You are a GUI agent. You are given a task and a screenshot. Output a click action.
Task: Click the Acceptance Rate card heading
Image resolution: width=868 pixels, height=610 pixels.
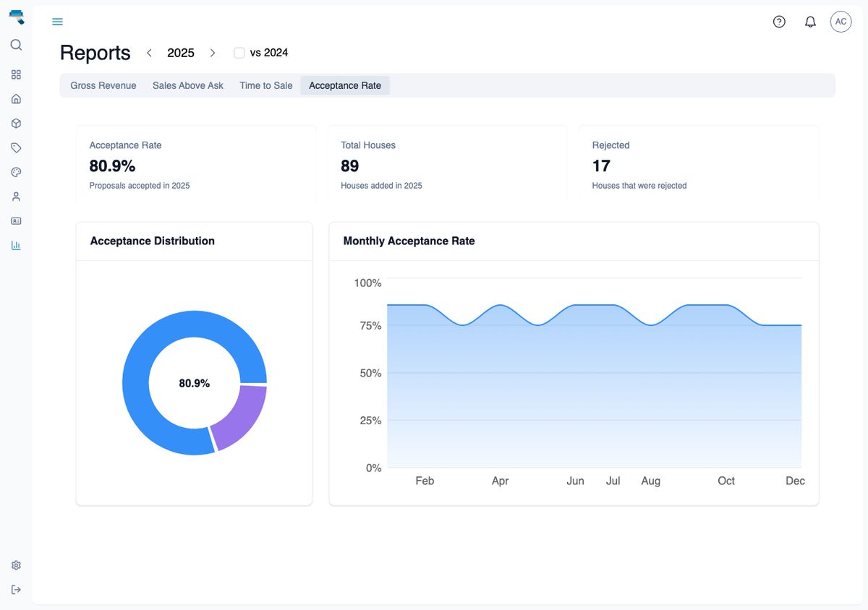125,145
